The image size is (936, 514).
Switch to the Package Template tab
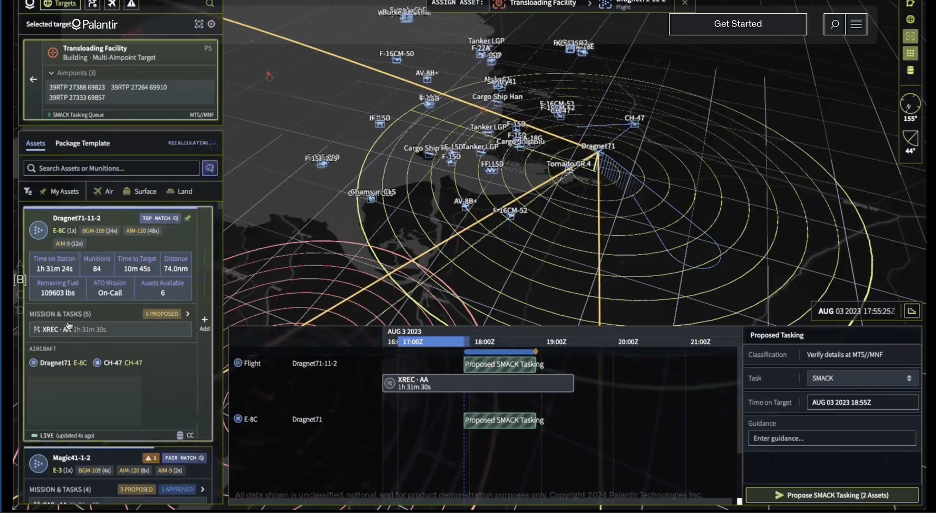(82, 143)
